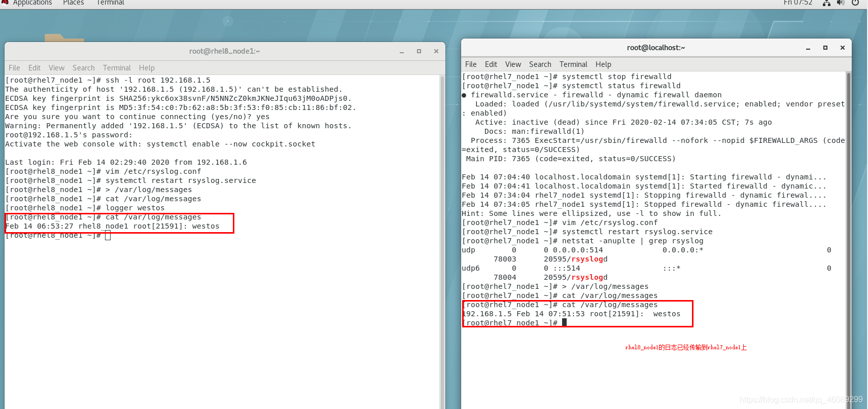Click the '192.168.1.5 Feb 14 07:51:53' log line
The height and width of the screenshot is (409, 868).
click(571, 314)
